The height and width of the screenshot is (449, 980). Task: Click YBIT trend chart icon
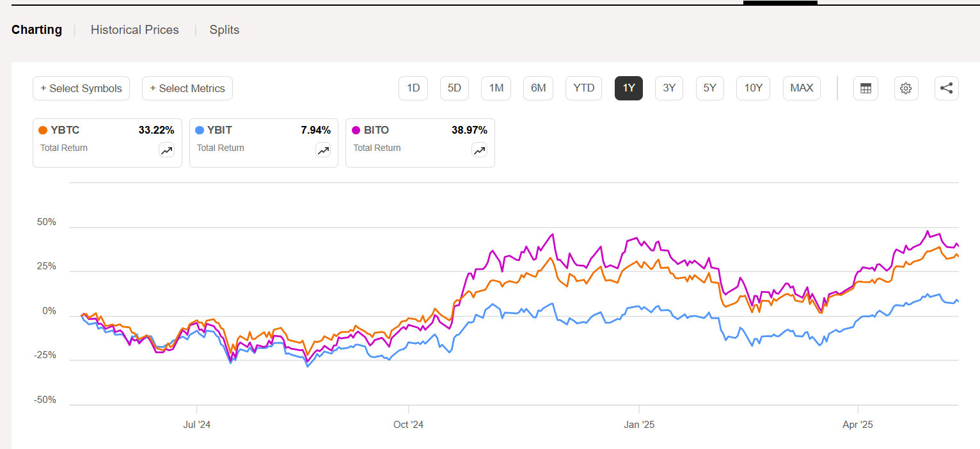point(323,150)
